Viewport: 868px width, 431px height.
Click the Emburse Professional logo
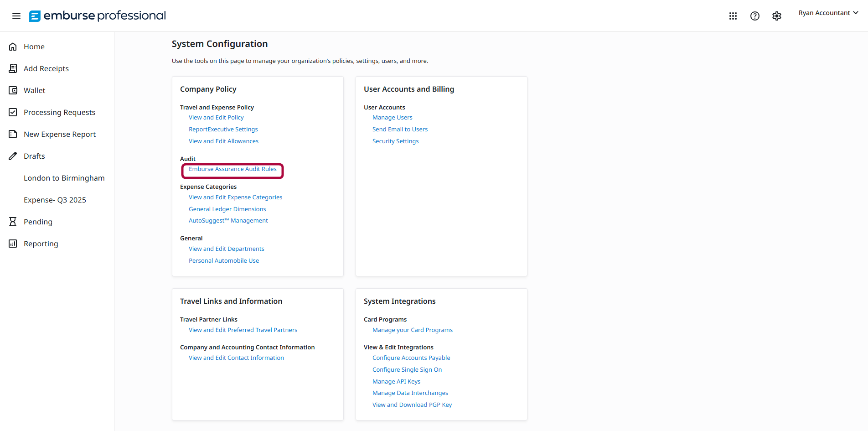97,16
